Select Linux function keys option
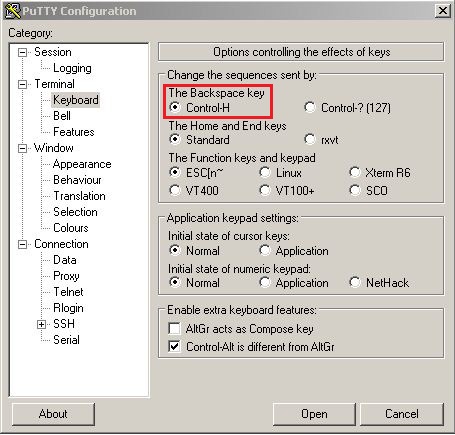 [265, 173]
